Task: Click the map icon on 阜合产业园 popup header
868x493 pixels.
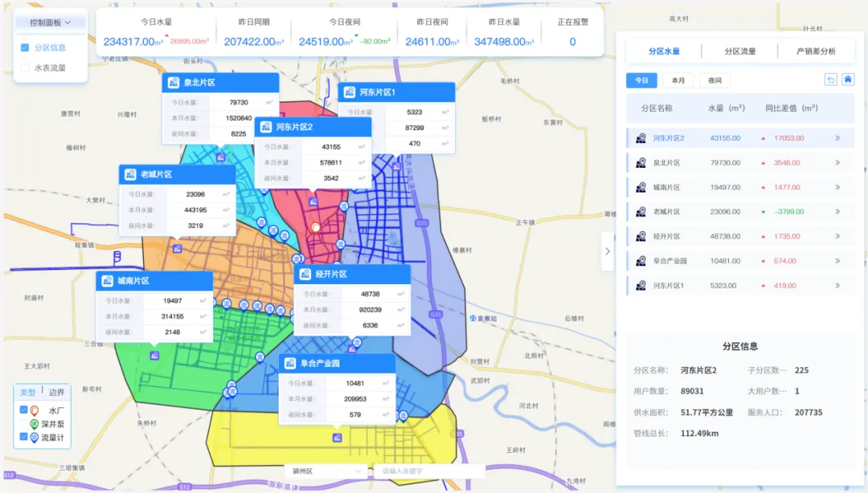Action: [x=290, y=363]
